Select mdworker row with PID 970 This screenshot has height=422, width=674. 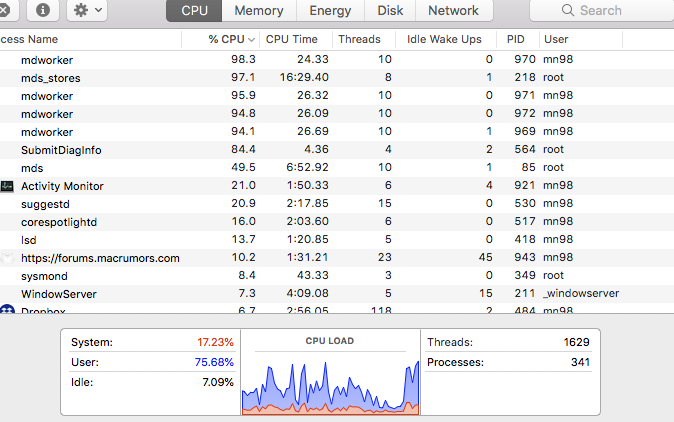pyautogui.click(x=337, y=60)
